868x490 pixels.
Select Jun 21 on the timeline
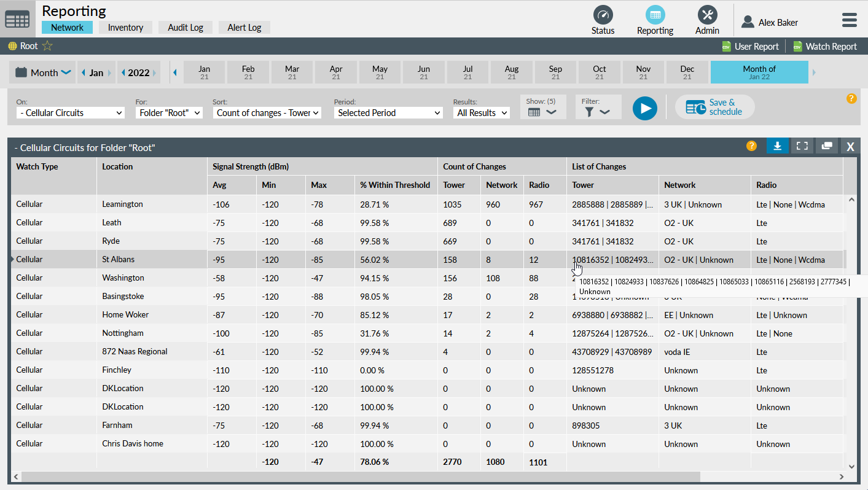[424, 72]
